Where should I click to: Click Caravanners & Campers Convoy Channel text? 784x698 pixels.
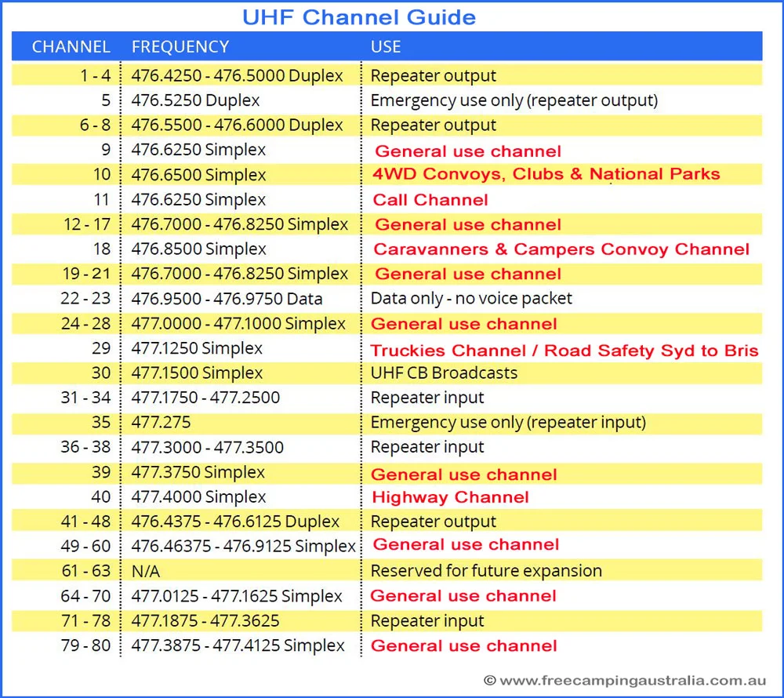(x=561, y=249)
